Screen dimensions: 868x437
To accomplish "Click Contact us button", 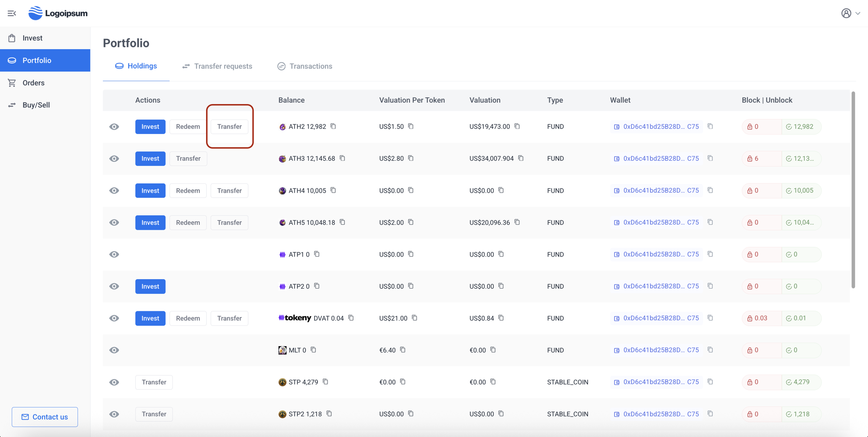I will (x=45, y=417).
